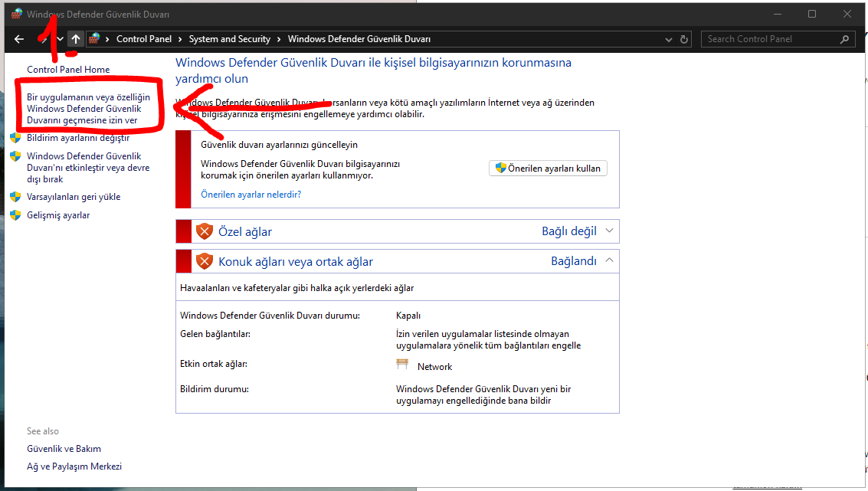Screen dimensions: 868x491
Task: Click the Network bench icon
Action: point(402,365)
